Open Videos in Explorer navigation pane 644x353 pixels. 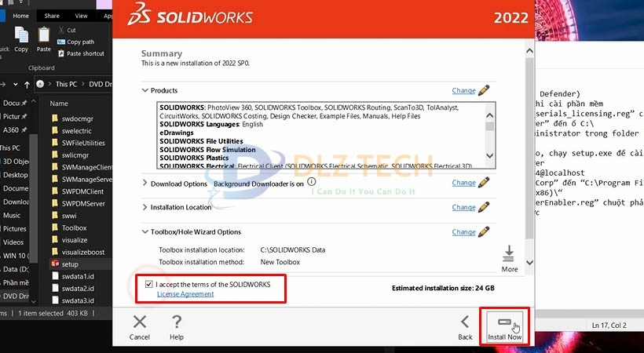13,242
